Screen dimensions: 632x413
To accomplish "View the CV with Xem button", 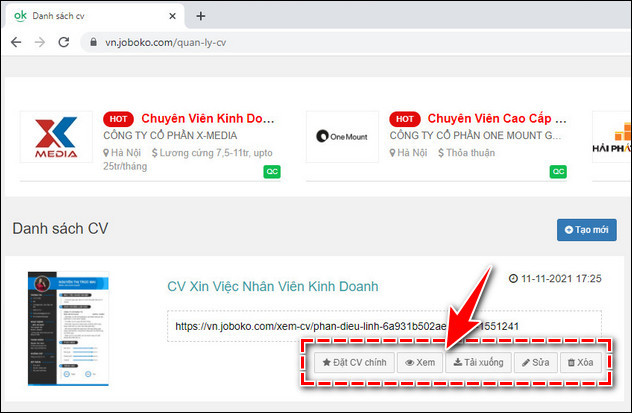I will coord(420,363).
